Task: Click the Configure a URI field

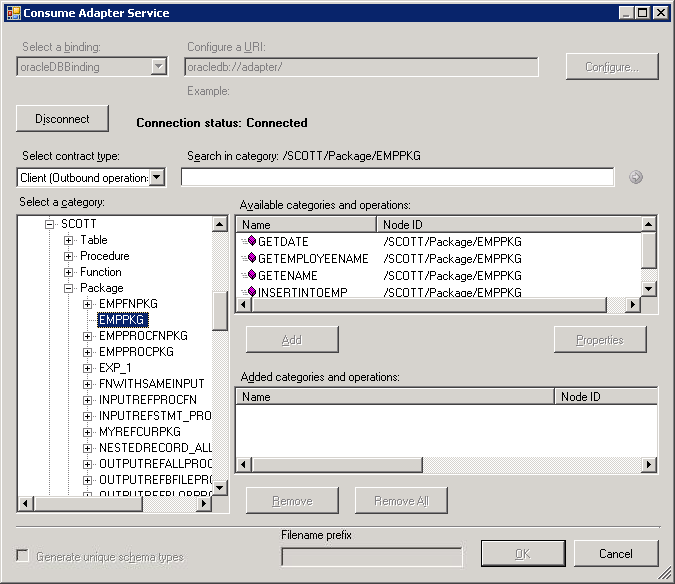Action: (x=362, y=67)
